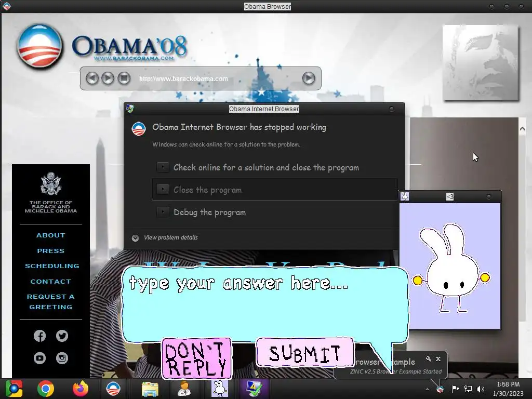Click the doctor figure taskbar icon

click(184, 389)
